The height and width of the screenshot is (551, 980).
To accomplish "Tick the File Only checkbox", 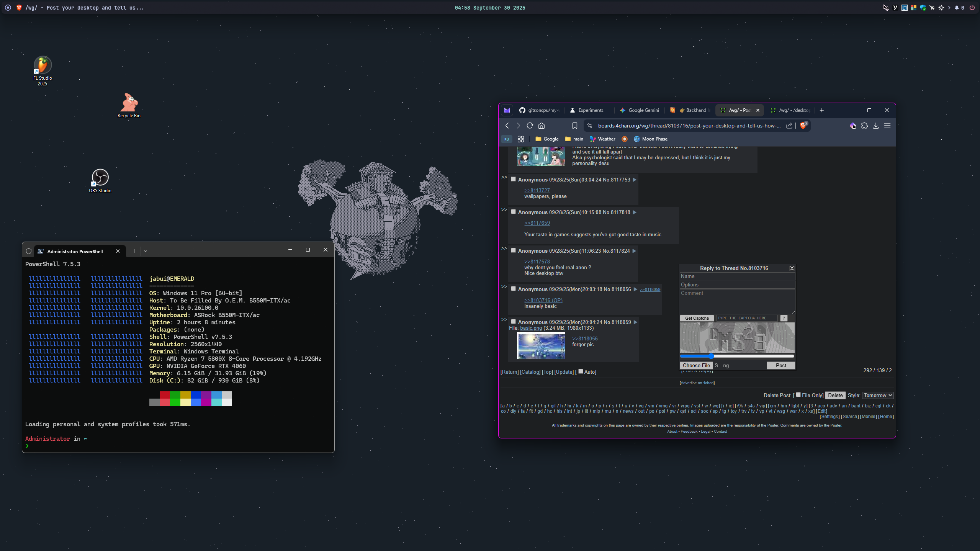I will [798, 395].
